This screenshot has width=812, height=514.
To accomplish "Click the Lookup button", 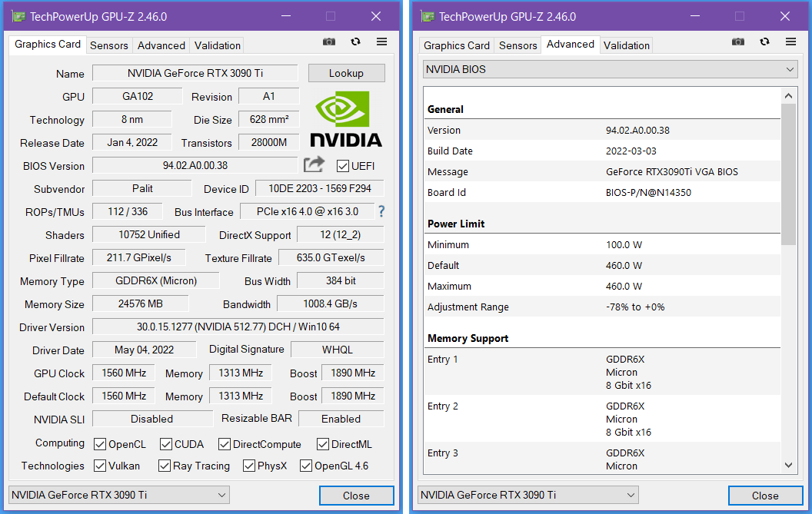I will click(347, 73).
